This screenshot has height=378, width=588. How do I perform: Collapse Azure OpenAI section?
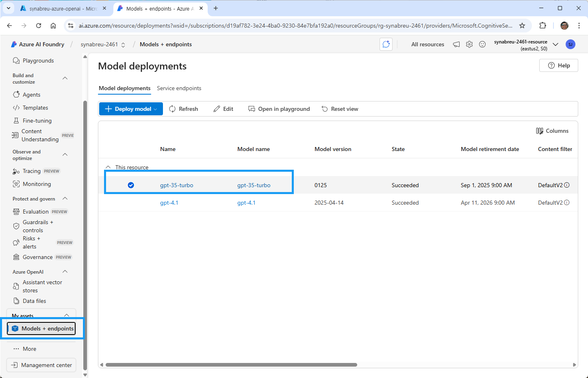pyautogui.click(x=65, y=272)
